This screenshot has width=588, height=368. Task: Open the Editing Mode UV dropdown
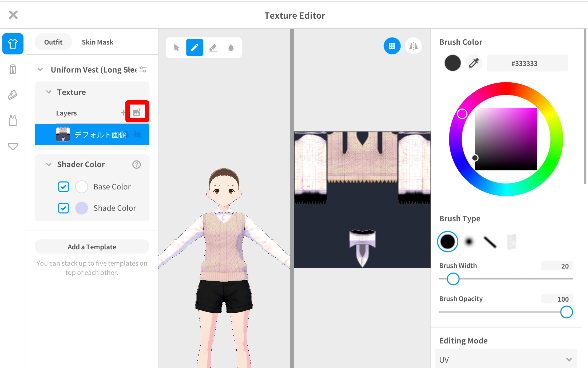[x=506, y=359]
